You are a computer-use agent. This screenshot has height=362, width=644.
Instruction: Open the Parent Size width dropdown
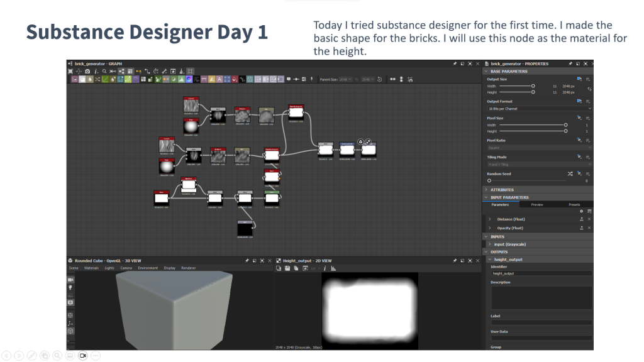coord(345,79)
